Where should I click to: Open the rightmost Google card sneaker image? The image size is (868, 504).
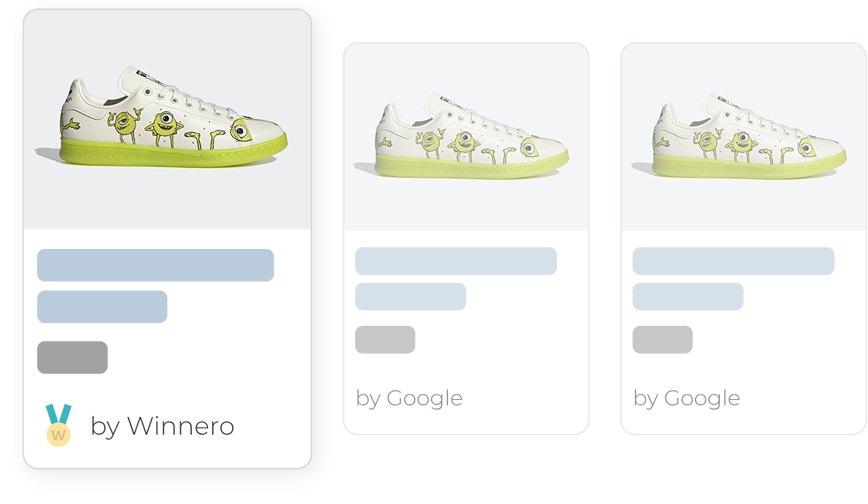(x=743, y=136)
